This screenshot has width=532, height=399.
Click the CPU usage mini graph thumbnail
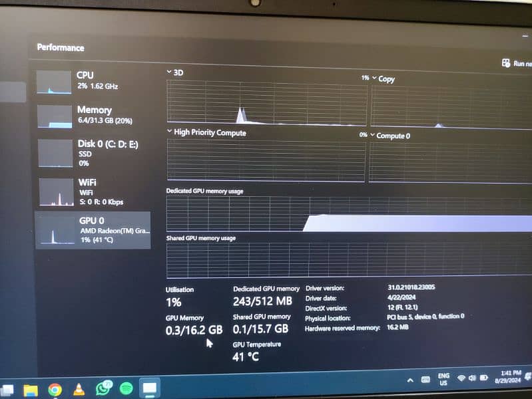coord(54,82)
